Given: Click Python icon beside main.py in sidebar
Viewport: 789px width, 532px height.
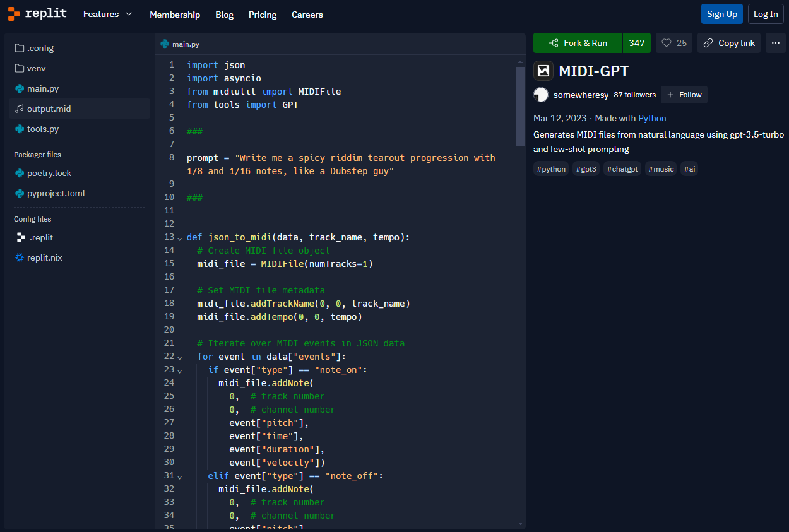Looking at the screenshot, I should pyautogui.click(x=20, y=88).
